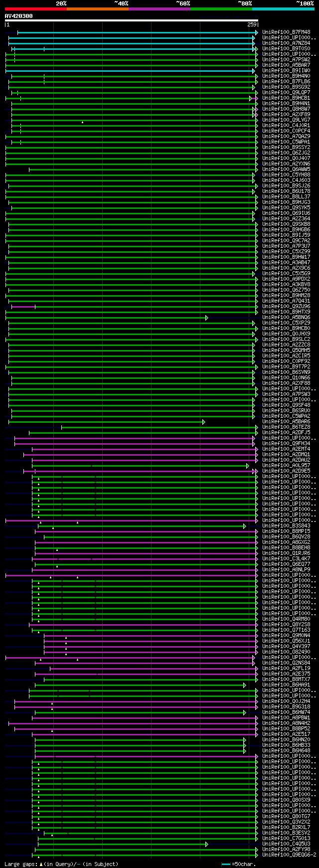Image resolution: width=319 pixels, height=868 pixels.
Task: Click hit label UniRef100_A7PSW3
Action: 286,394
